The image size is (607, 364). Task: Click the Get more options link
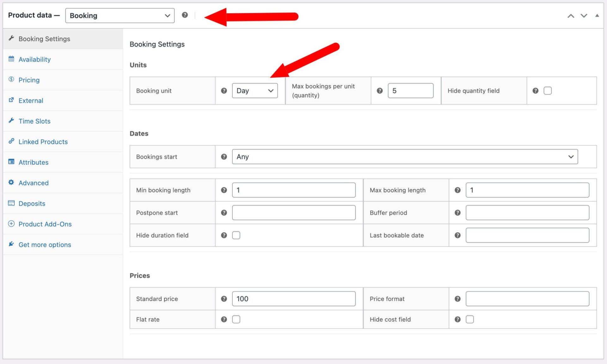[45, 244]
